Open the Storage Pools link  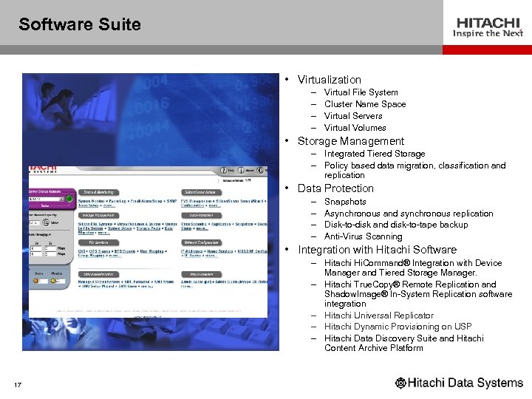(149, 228)
